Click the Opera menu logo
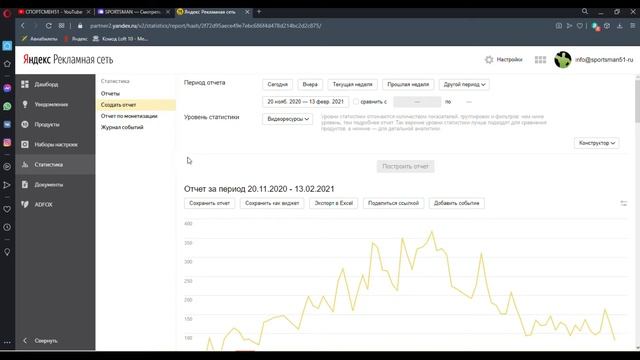The width and height of the screenshot is (640, 360). (7, 13)
